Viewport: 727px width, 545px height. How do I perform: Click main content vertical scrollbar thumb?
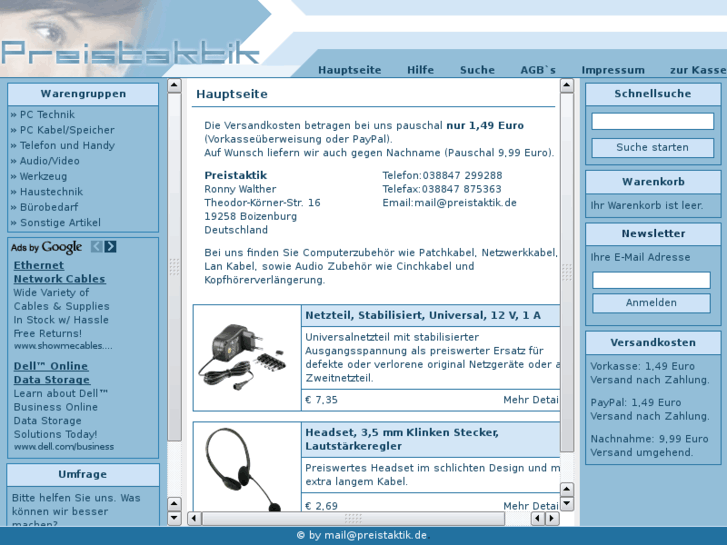567,272
